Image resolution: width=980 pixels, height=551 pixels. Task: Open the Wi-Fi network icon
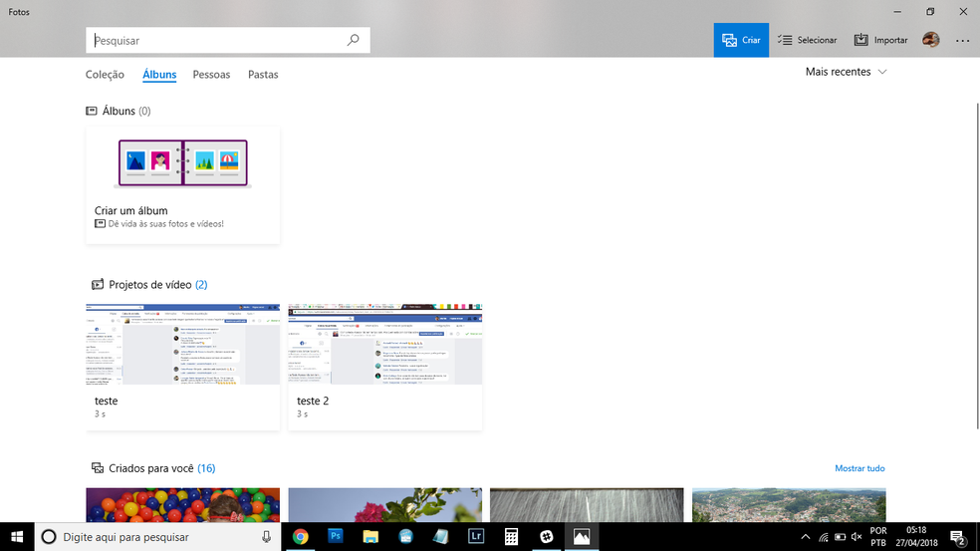tap(823, 537)
